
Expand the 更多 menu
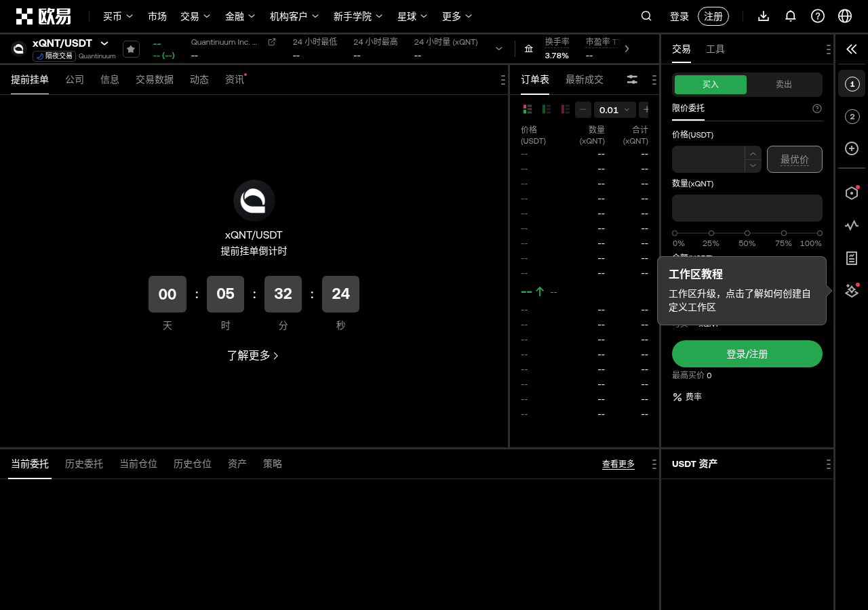click(457, 16)
